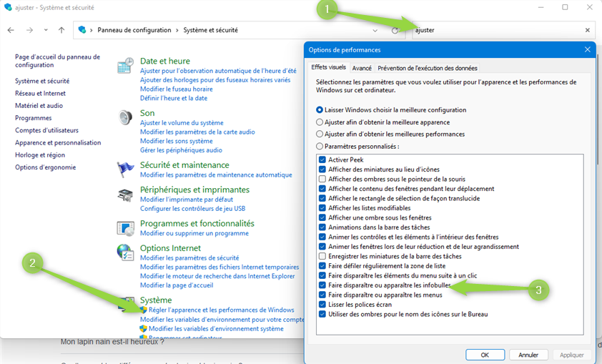Screen dimensions: 602x364
Task: Open Configurer les contrôleurs de jeu USB
Action: coord(193,209)
